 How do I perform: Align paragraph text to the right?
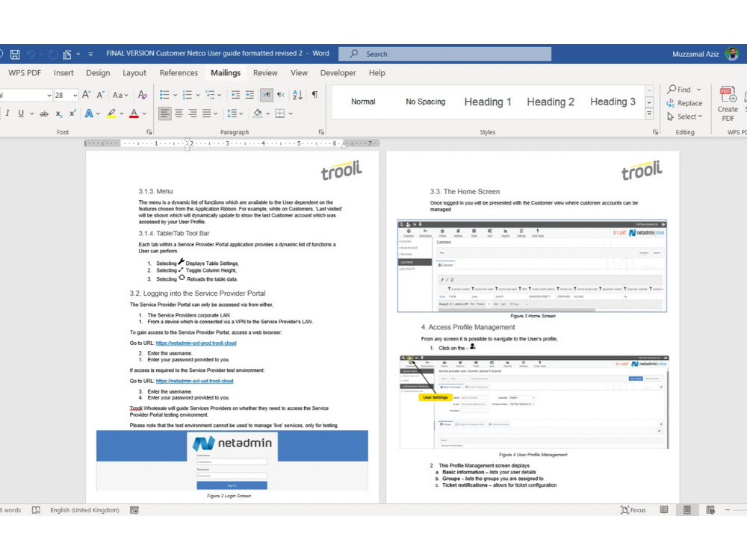tap(193, 113)
